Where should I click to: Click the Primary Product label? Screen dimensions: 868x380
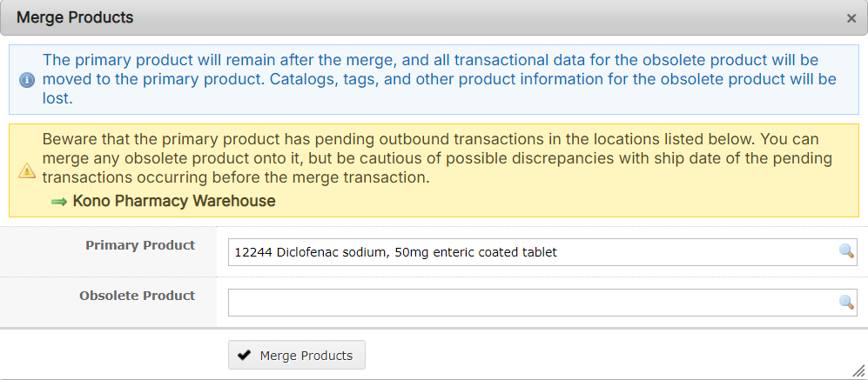pos(140,245)
